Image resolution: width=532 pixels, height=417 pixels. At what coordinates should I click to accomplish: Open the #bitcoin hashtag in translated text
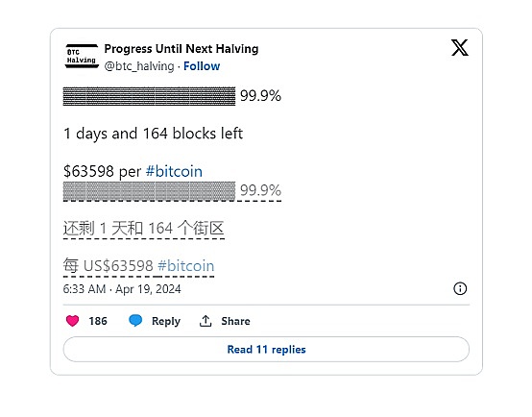[186, 265]
